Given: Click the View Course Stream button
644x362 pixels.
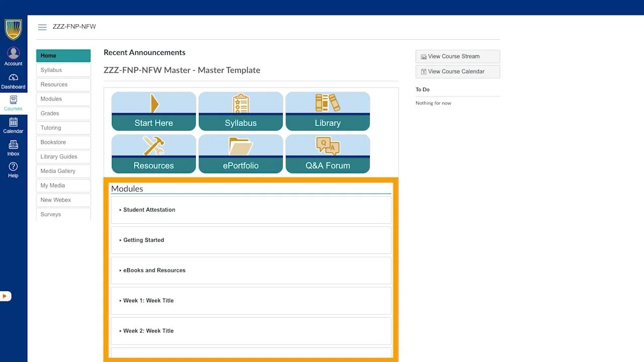Looking at the screenshot, I should 458,56.
